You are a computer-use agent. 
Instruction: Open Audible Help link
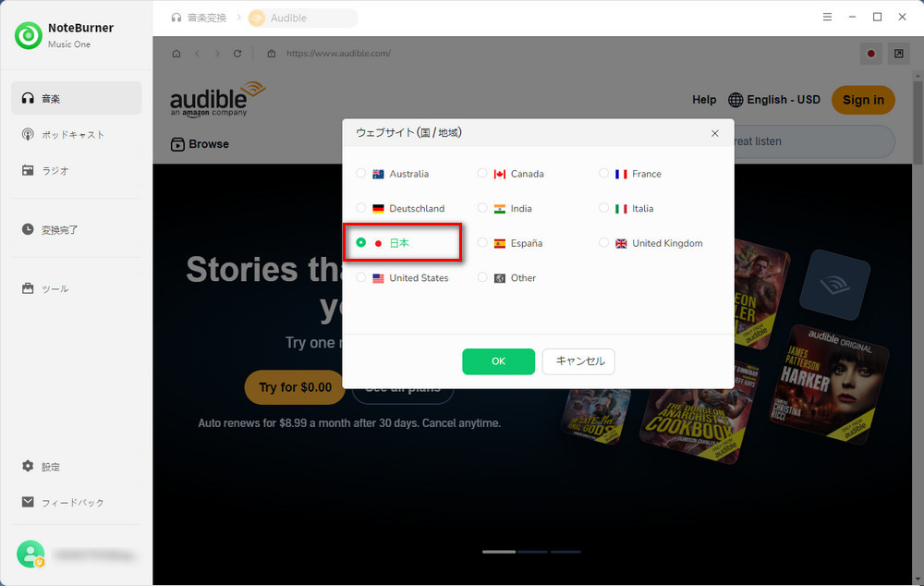[x=704, y=100]
